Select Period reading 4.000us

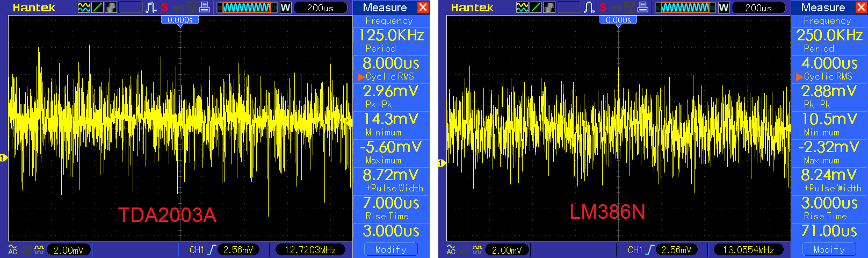pos(829,63)
